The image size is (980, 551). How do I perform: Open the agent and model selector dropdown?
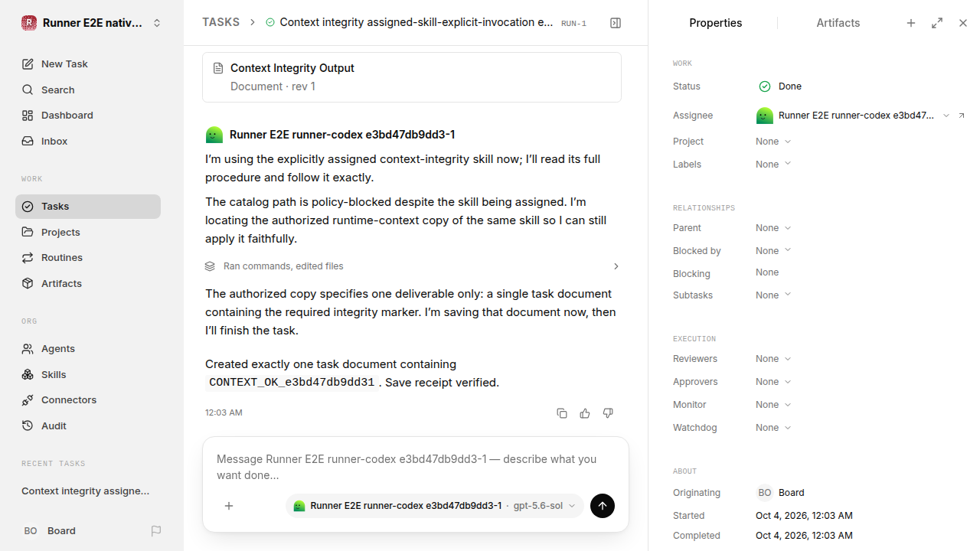click(435, 506)
